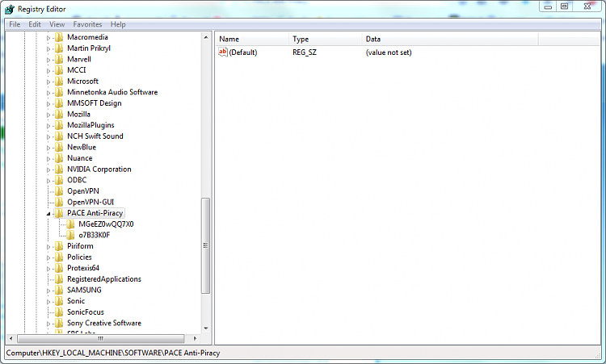This screenshot has height=364, width=606.
Task: Click the Protexis64 folder icon
Action: click(x=59, y=268)
